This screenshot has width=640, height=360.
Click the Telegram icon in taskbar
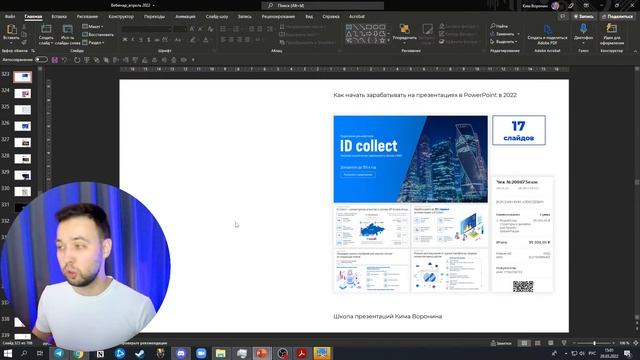[x=59, y=353]
